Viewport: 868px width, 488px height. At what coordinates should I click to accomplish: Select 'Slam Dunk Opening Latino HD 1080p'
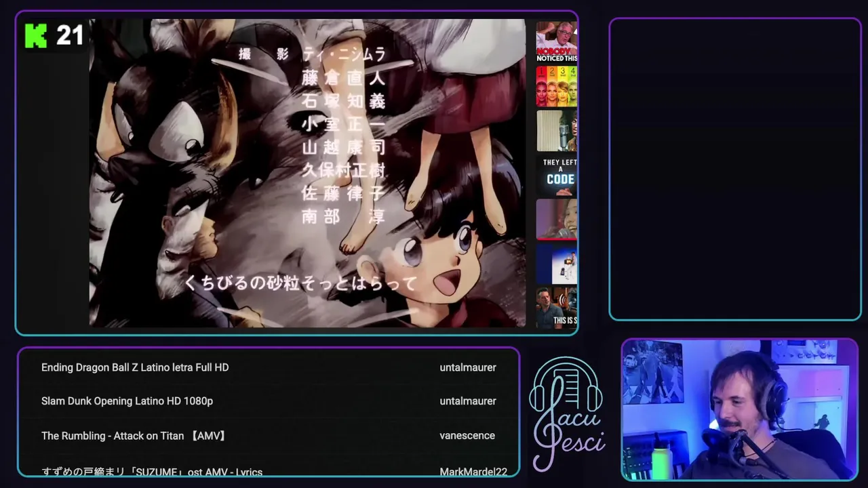127,401
